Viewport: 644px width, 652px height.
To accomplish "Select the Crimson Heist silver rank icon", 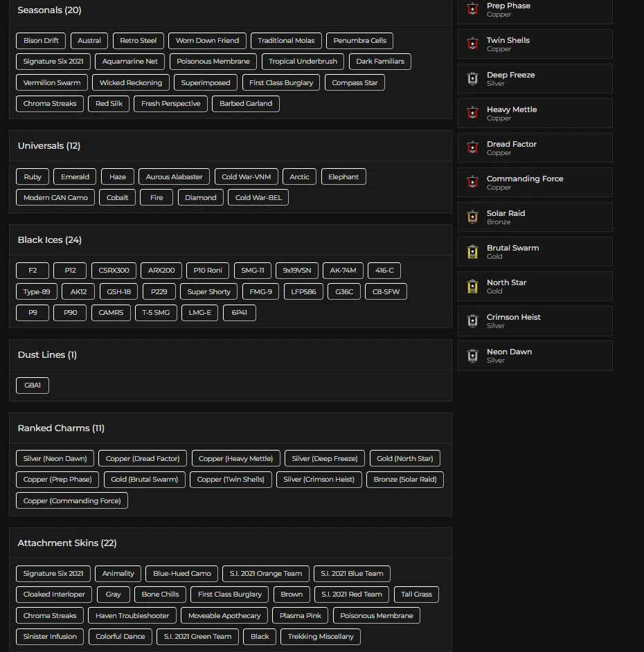I will 473,321.
